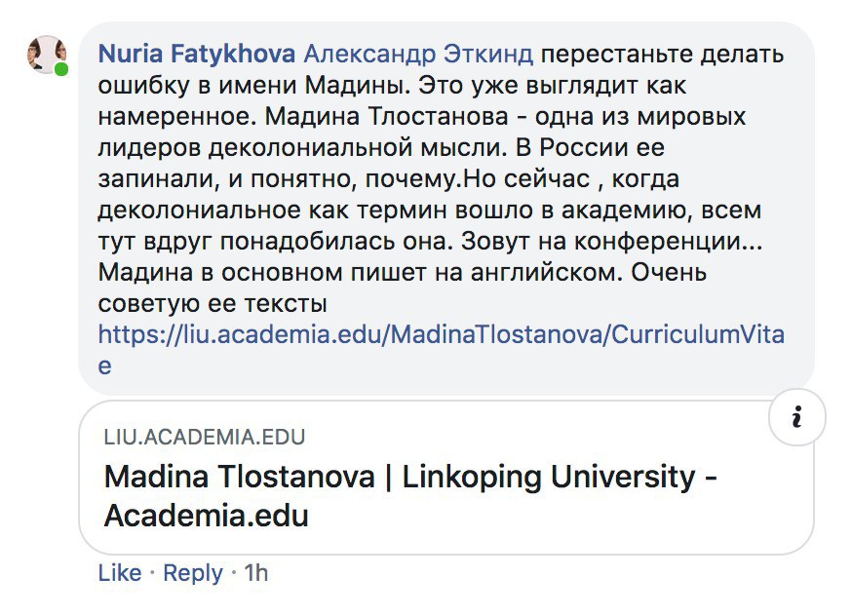Click the LIU.ACADEMIA.EDU source label
The height and width of the screenshot is (616, 852).
tap(205, 438)
